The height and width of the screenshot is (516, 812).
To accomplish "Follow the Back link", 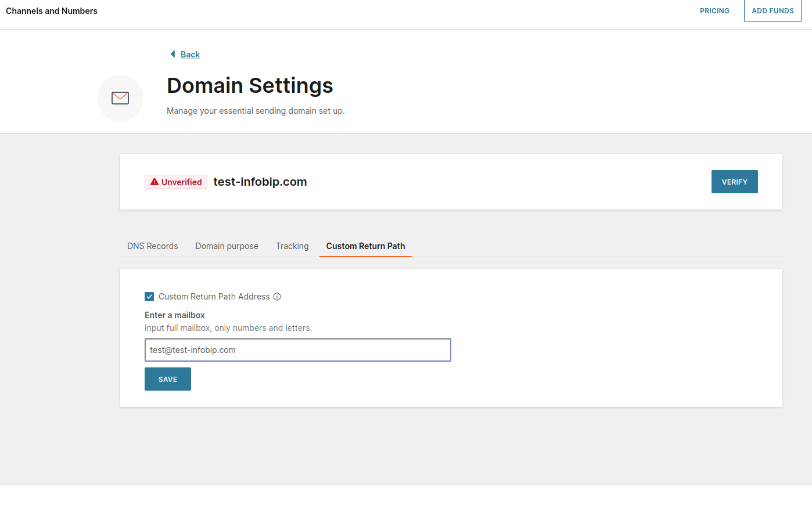I will click(x=190, y=55).
